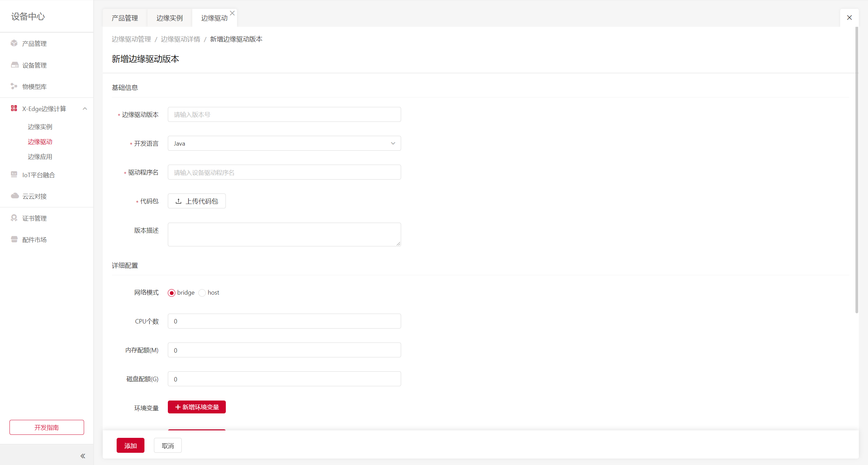Collapse sidebar with double-chevron icon

[83, 456]
